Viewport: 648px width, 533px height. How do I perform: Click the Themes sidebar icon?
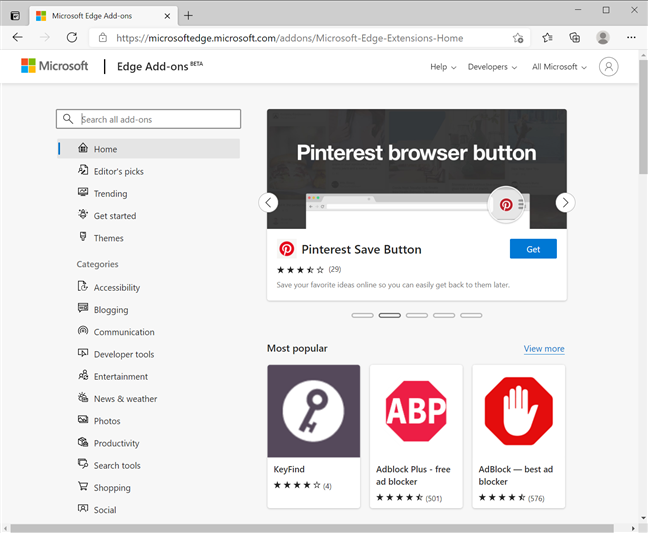(83, 237)
